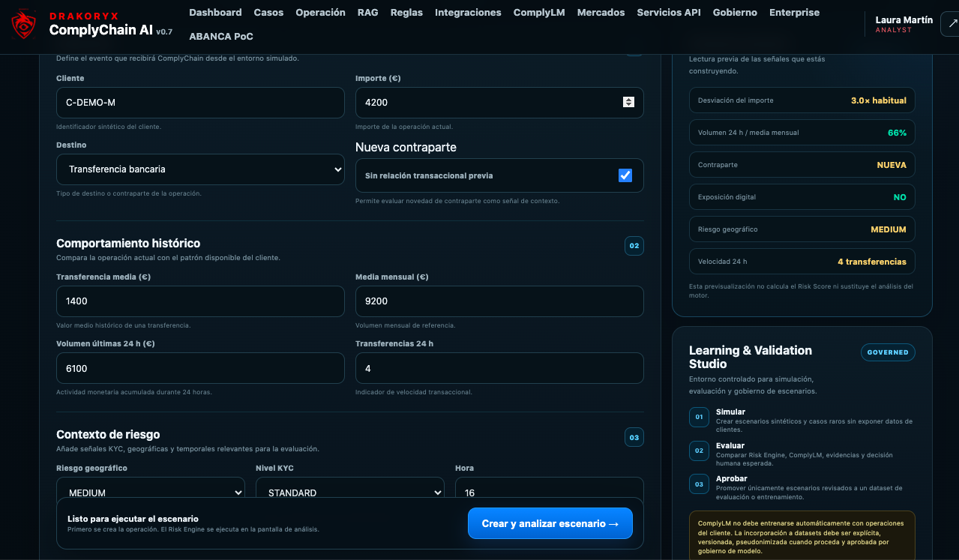
Task: Click the Importe (€) input field
Action: click(x=499, y=103)
